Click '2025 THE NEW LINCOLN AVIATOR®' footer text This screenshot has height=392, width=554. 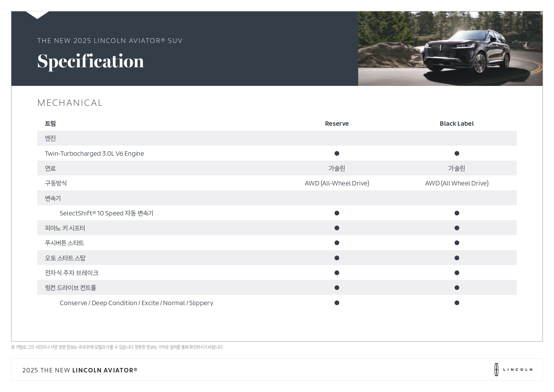(80, 370)
